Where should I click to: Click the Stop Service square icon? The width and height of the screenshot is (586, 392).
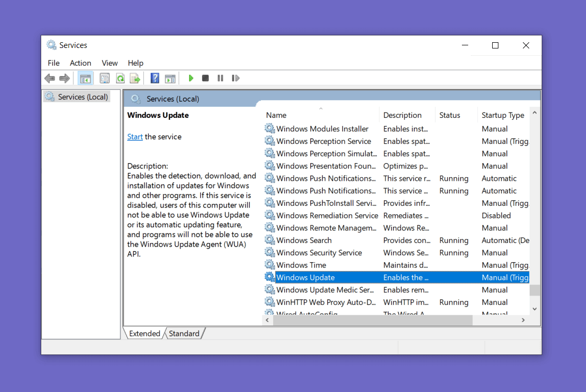[x=205, y=78]
